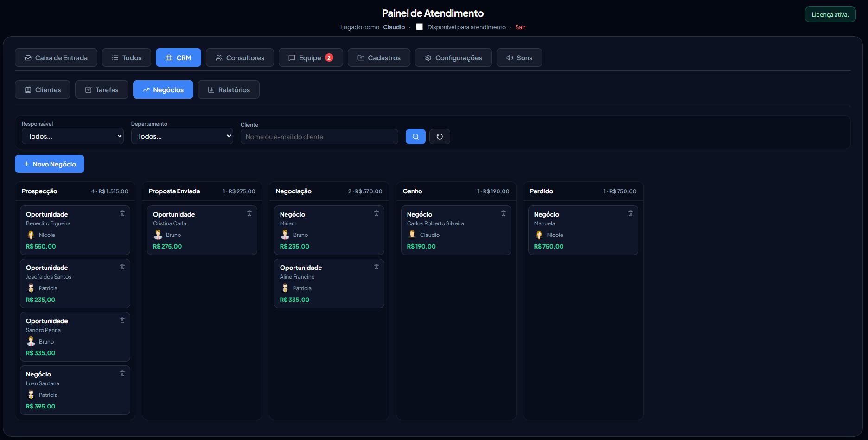Click the magnifier search button
Image resolution: width=868 pixels, height=440 pixels.
[x=415, y=137]
